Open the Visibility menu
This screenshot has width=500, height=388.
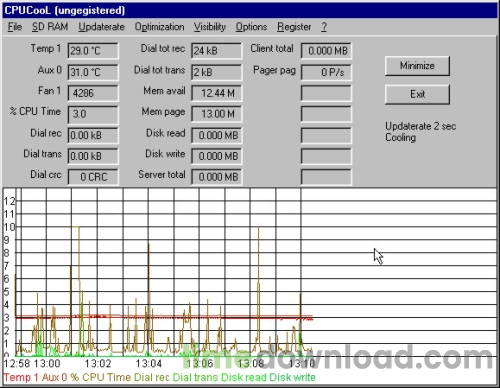click(x=210, y=27)
